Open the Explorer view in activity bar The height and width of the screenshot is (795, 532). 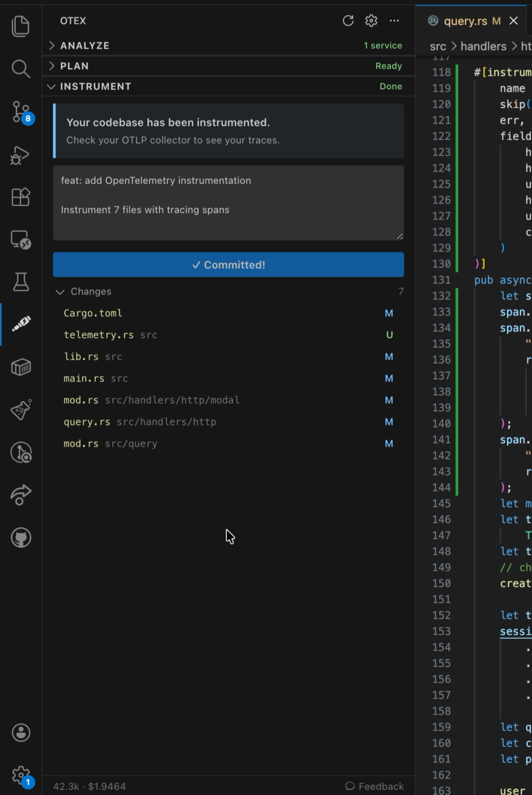point(20,26)
